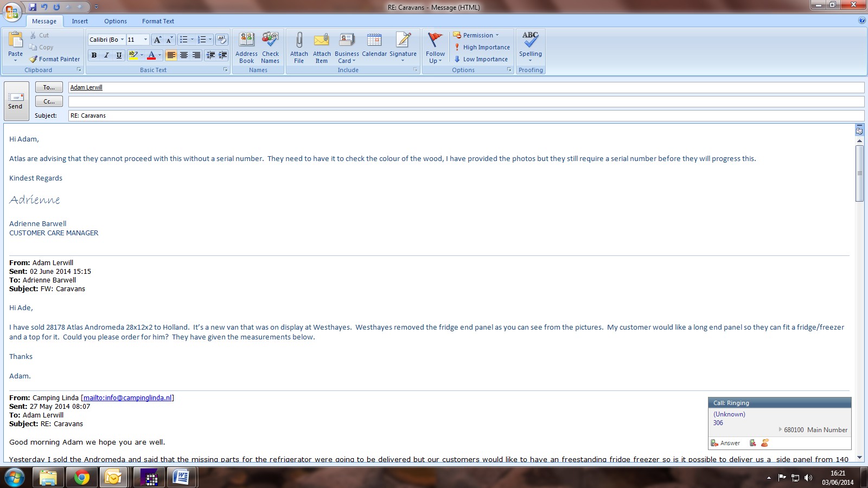This screenshot has height=488, width=868.
Task: Open the font size dropdown
Action: pyautogui.click(x=145, y=40)
